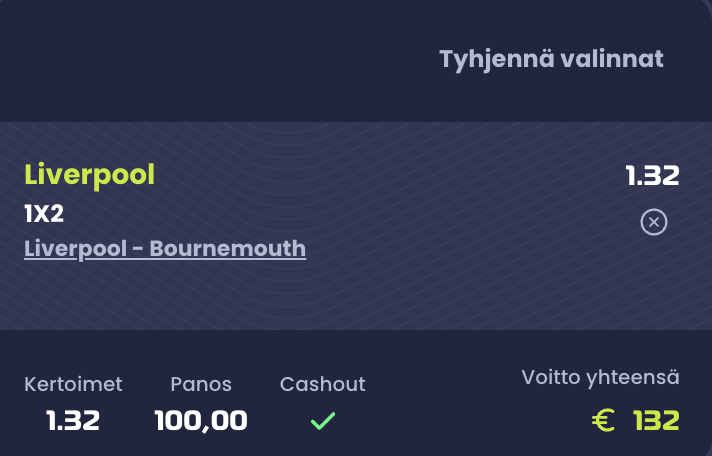Click the 100,00 stake amount field
Image resolution: width=712 pixels, height=456 pixels.
(x=201, y=421)
